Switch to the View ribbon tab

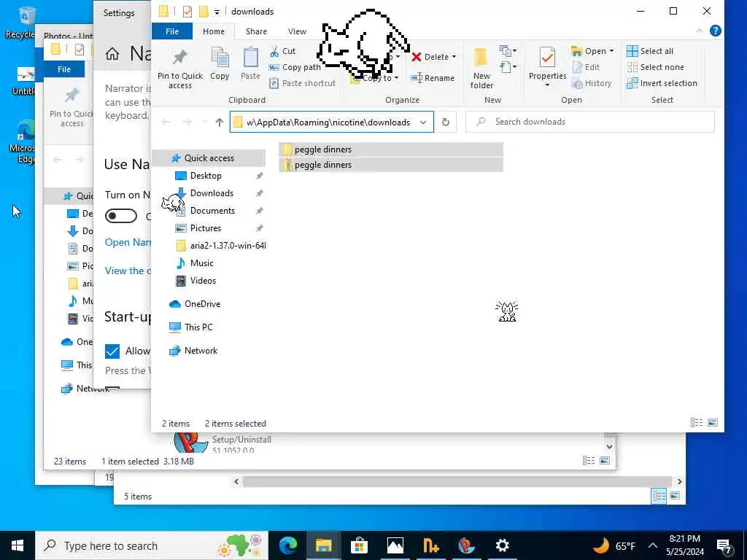298,31
